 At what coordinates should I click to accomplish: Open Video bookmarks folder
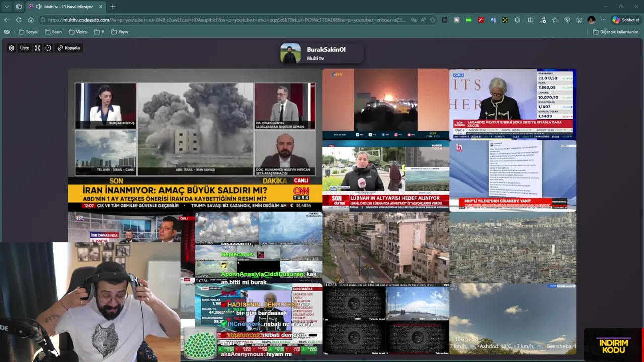(78, 32)
